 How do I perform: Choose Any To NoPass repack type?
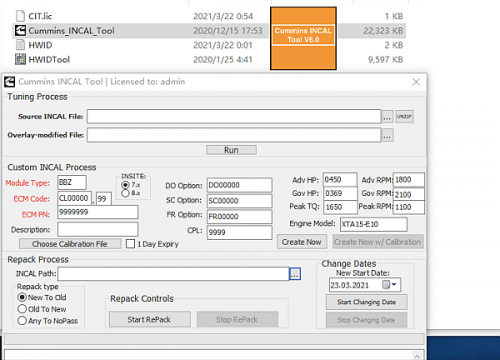pyautogui.click(x=22, y=320)
